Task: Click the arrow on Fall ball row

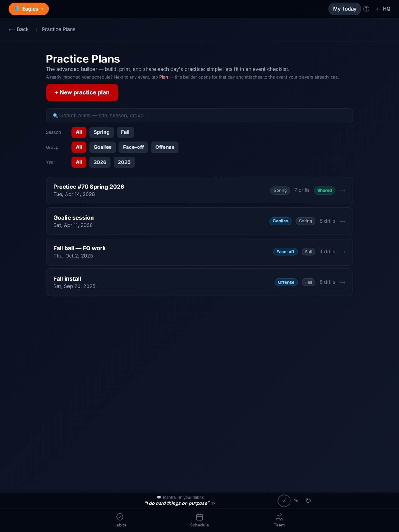Action: click(343, 252)
